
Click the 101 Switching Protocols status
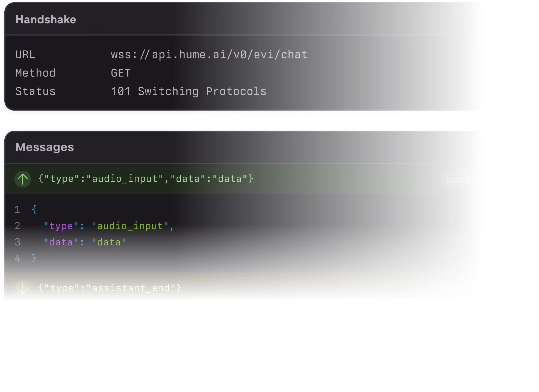(188, 91)
